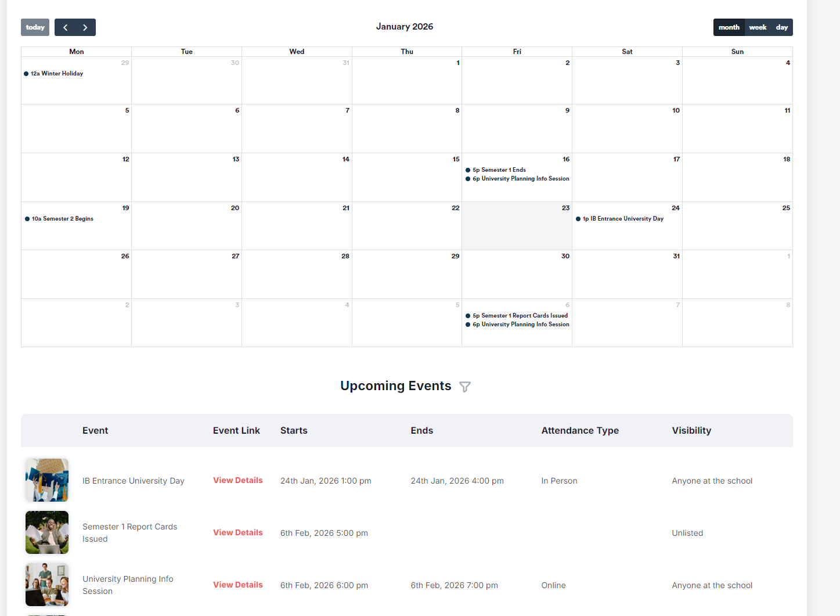This screenshot has width=840, height=616.
Task: Open the Winter Holiday calendar event
Action: point(56,74)
